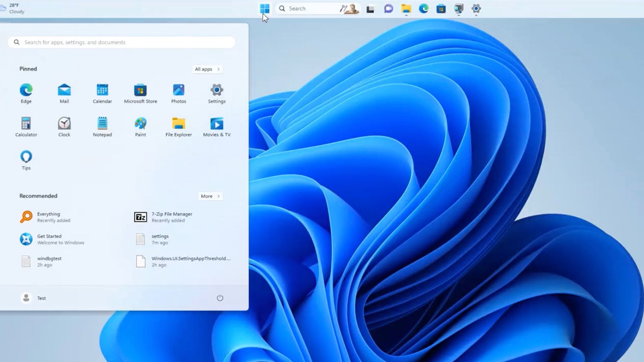Viewport: 644px width, 362px height.
Task: Click Power button to shut down
Action: coord(220,298)
